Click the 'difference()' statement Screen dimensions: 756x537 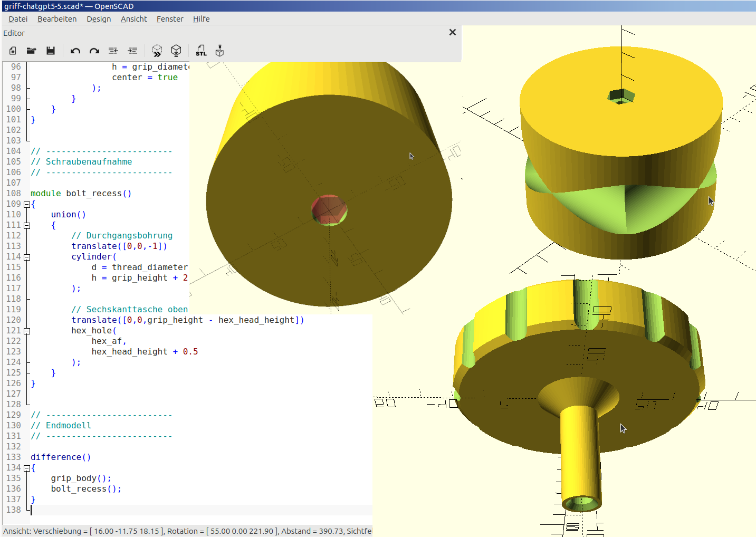click(x=61, y=457)
